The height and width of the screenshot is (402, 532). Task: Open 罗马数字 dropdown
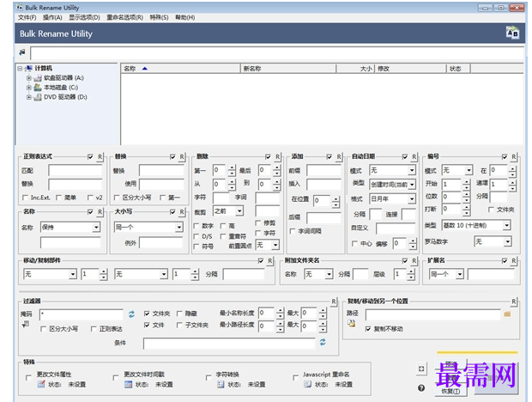507,241
